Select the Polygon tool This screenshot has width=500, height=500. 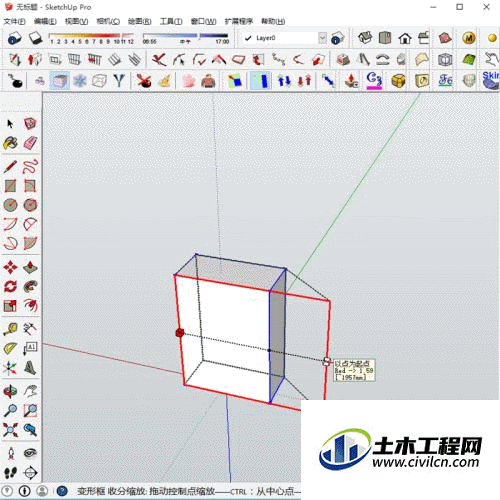30,205
